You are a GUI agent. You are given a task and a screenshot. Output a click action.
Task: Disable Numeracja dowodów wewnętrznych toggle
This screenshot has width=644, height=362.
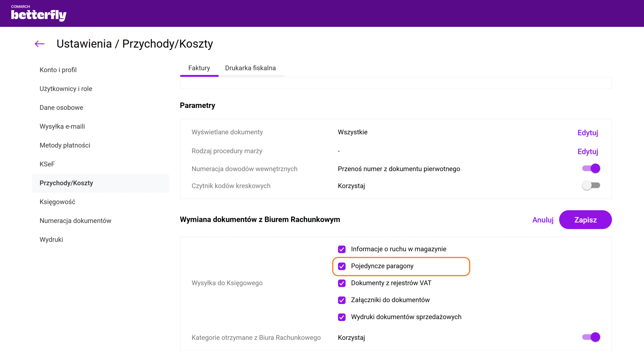point(591,168)
